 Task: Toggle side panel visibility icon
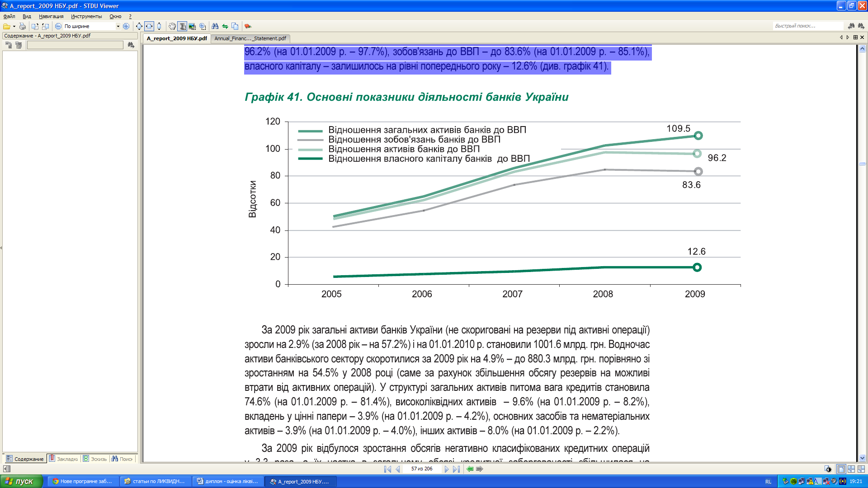pyautogui.click(x=6, y=469)
